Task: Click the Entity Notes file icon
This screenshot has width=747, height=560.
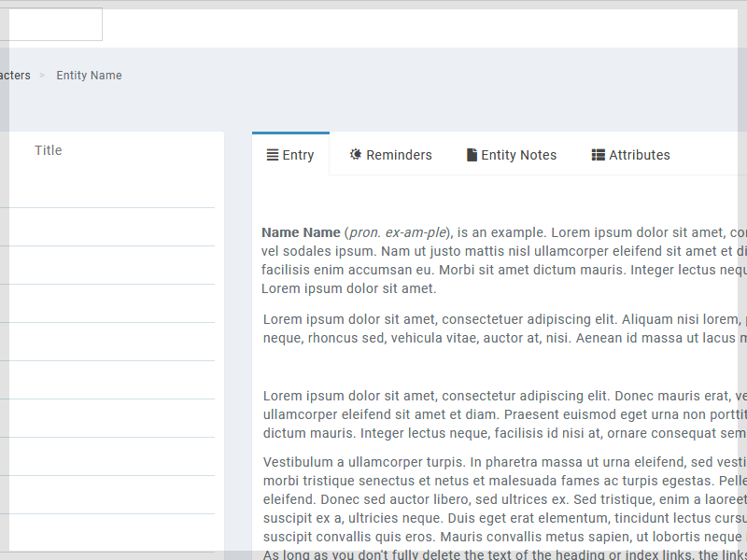Action: (472, 155)
